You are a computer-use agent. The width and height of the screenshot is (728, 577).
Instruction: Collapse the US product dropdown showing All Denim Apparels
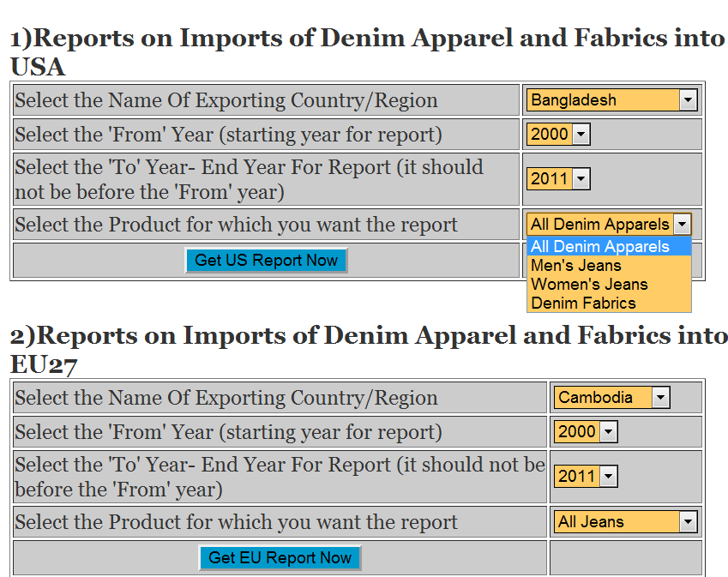coord(609,225)
